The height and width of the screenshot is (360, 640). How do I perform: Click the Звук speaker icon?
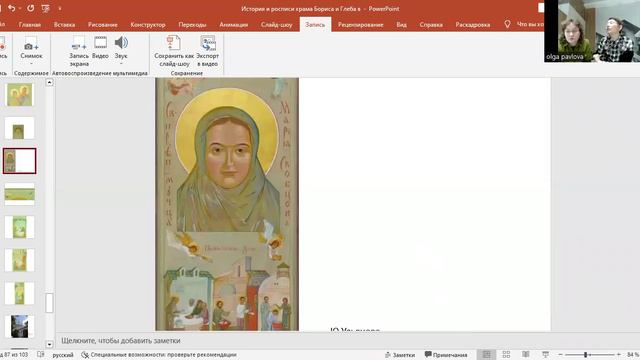tap(121, 43)
